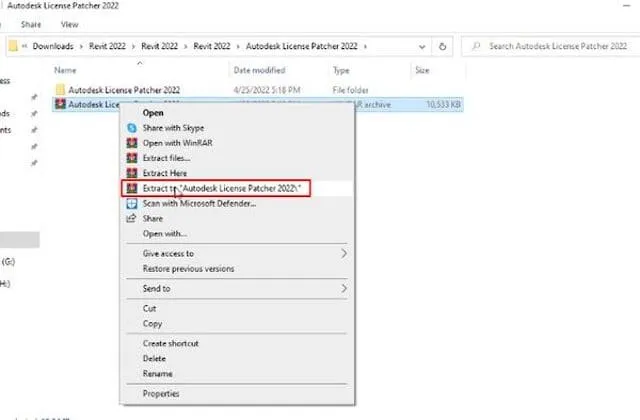The image size is (640, 420).
Task: Open the View ribbon tab
Action: (x=69, y=24)
